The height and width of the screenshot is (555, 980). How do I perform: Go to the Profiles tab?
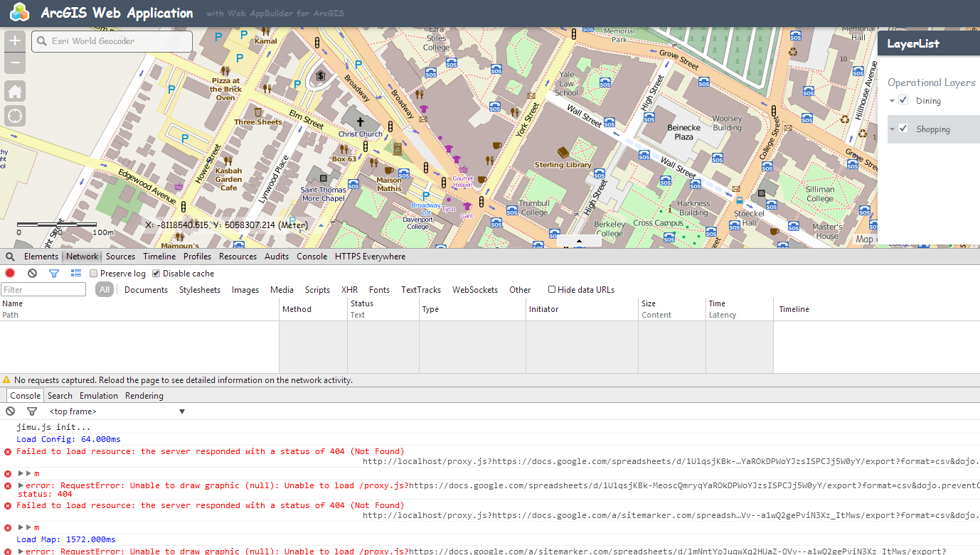click(197, 257)
